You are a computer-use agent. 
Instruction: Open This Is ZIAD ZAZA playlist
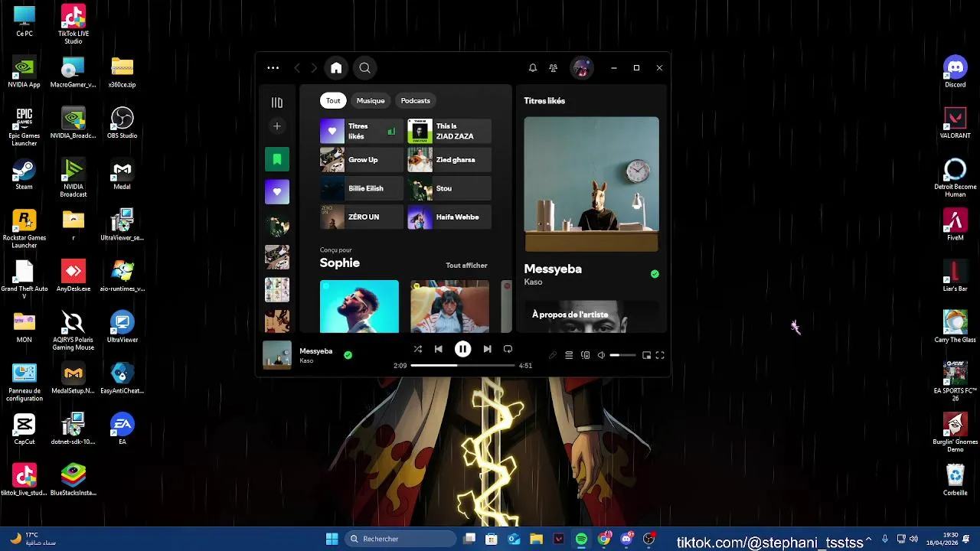[x=449, y=132]
